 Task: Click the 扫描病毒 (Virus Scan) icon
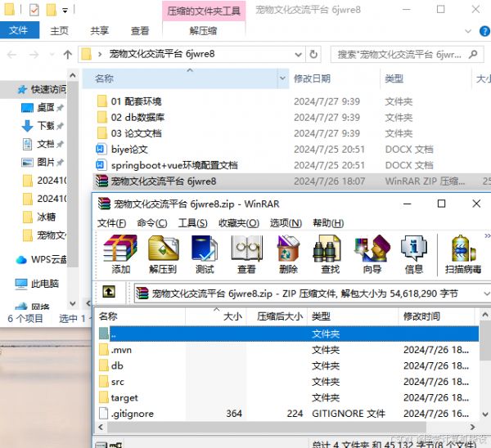pyautogui.click(x=463, y=254)
